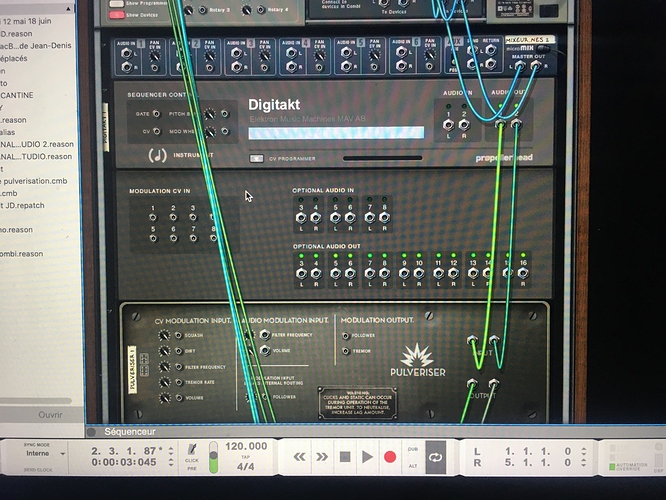Click mixer channel 1 Audio In L jack

pyautogui.click(x=126, y=53)
